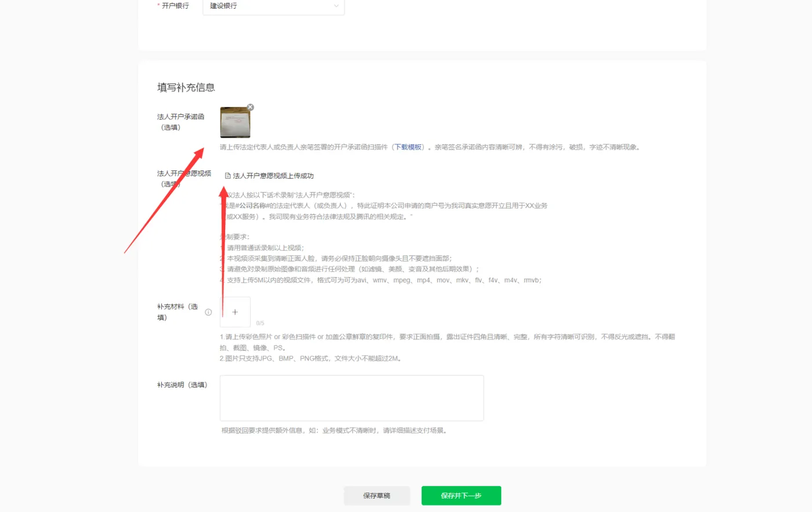This screenshot has width=812, height=512.
Task: Click the 下载模板 link
Action: [409, 147]
